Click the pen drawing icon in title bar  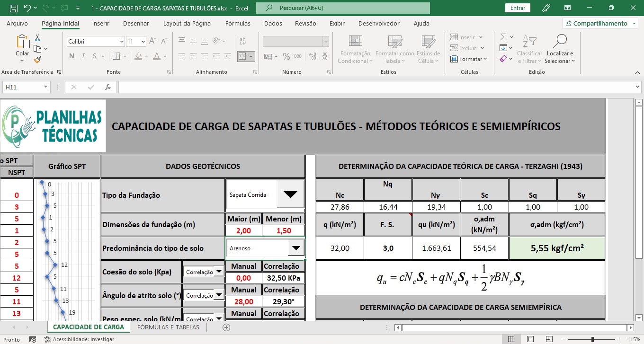click(546, 8)
